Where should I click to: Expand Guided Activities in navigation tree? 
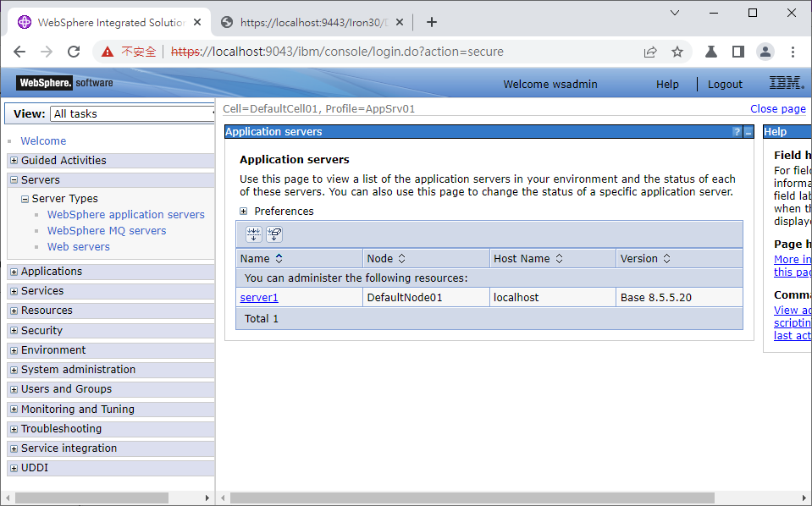tap(14, 161)
